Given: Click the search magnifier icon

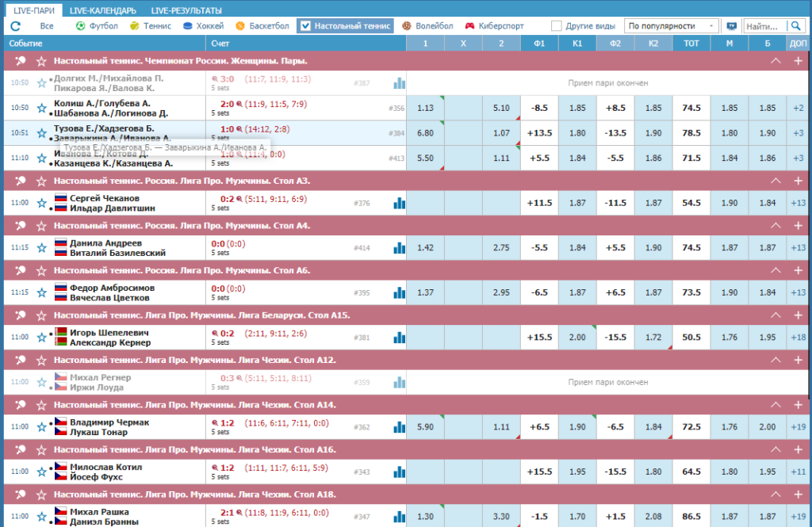Looking at the screenshot, I should [795, 26].
